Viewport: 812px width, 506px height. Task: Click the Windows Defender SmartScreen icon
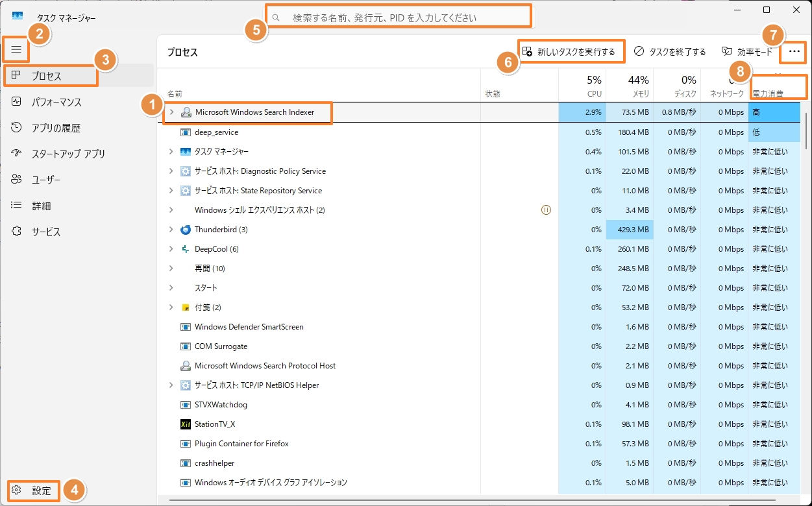(185, 327)
